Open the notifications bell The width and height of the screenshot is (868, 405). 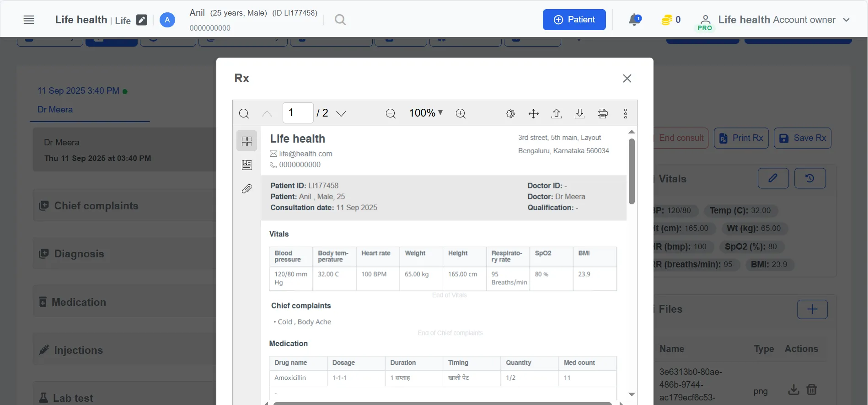pyautogui.click(x=635, y=20)
